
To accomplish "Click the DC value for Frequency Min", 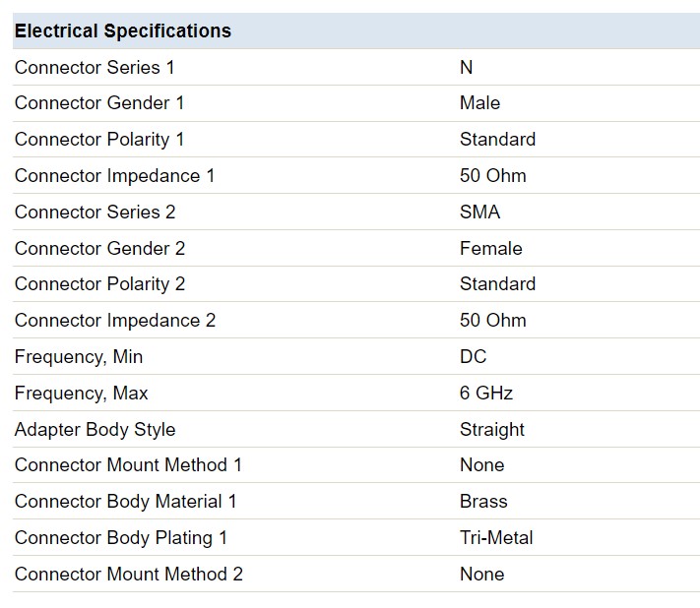I will pos(474,356).
